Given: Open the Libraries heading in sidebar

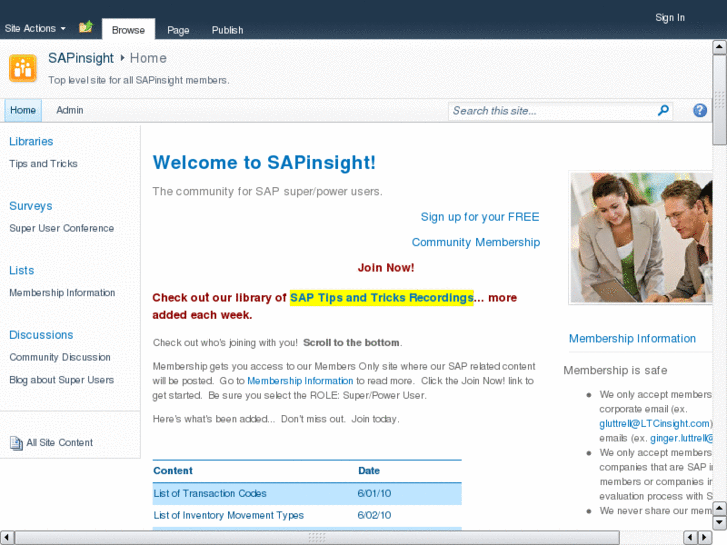Looking at the screenshot, I should pos(31,141).
